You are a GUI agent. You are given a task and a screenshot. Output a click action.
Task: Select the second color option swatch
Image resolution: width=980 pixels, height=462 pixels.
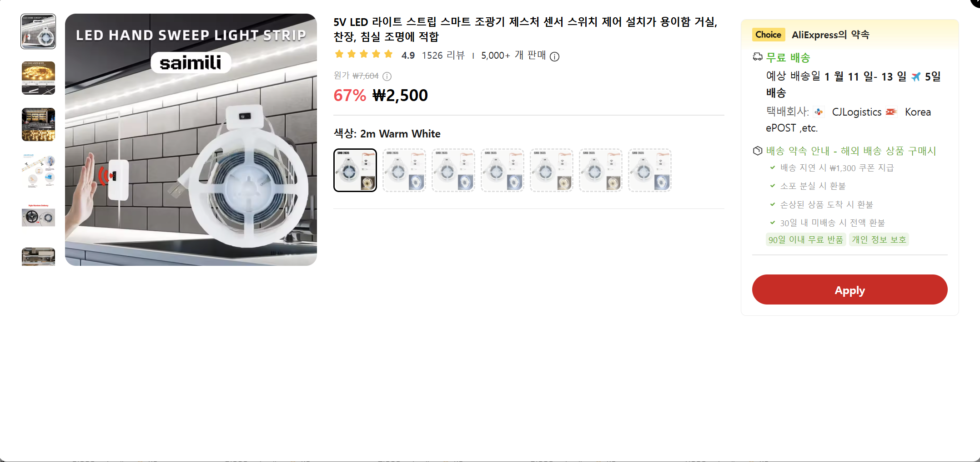click(404, 170)
